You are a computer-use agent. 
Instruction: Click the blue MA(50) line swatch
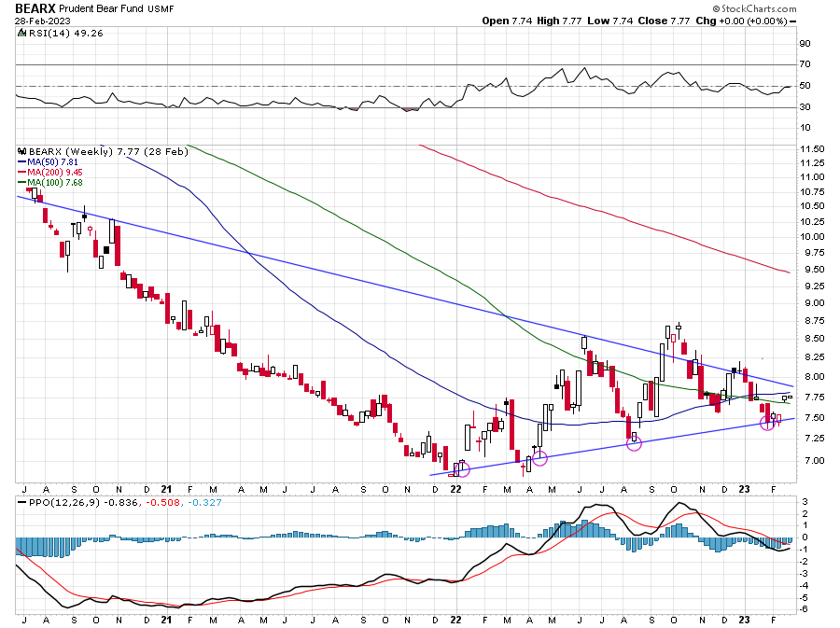click(22, 162)
